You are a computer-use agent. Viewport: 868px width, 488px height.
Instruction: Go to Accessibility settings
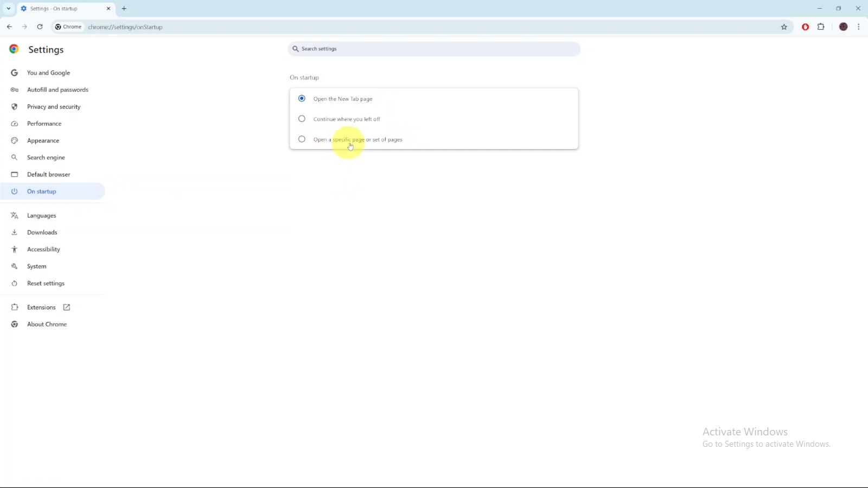[53, 249]
